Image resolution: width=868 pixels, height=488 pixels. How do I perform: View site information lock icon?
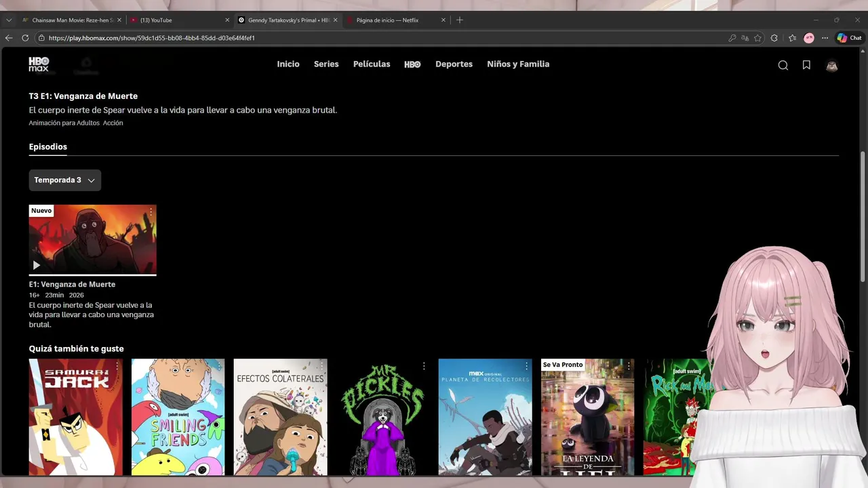(41, 38)
